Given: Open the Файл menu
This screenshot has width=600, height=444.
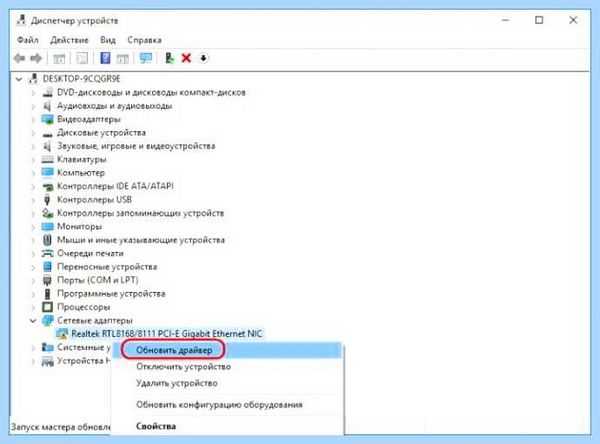Looking at the screenshot, I should click(28, 40).
